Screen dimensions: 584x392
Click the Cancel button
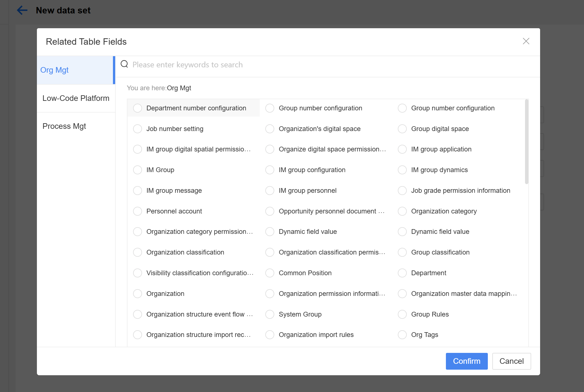coord(511,361)
